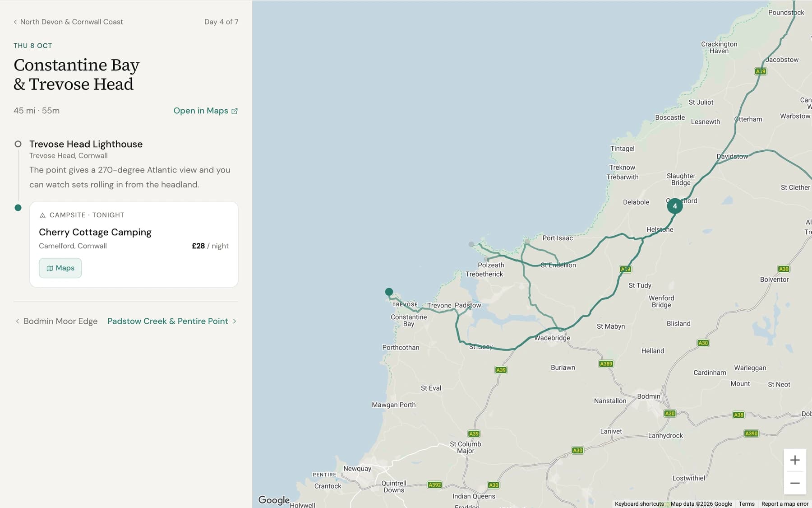This screenshot has width=812, height=508.
Task: Click the A38 road shield
Action: pyautogui.click(x=738, y=415)
